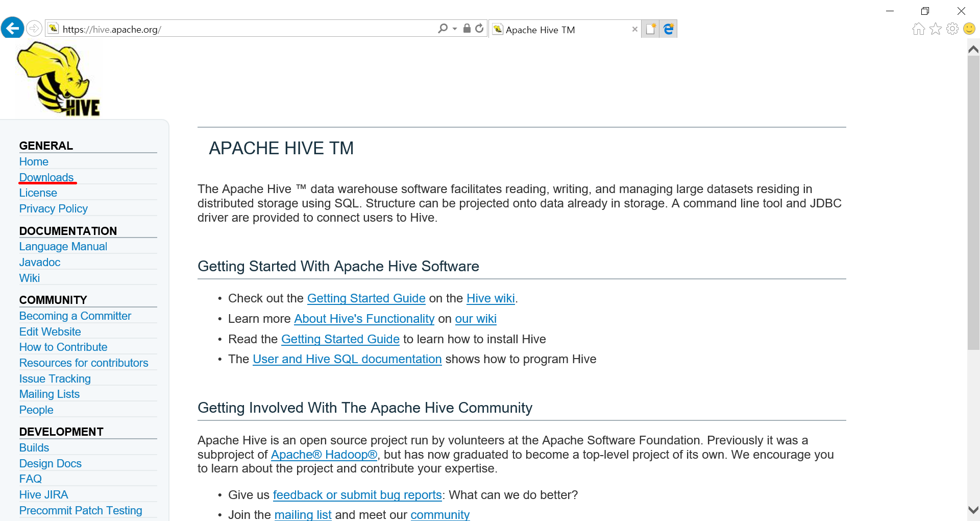Open Tools with the gear icon
980x521 pixels.
(952, 29)
